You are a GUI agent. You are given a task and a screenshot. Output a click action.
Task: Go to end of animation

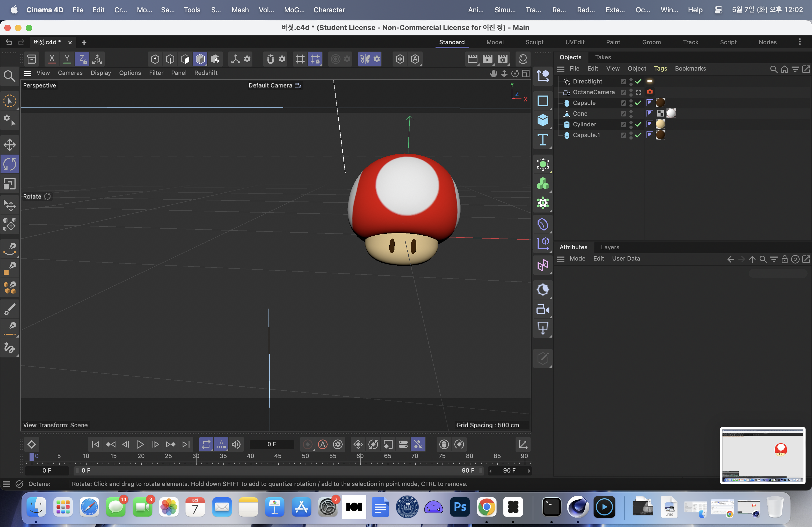[186, 444]
